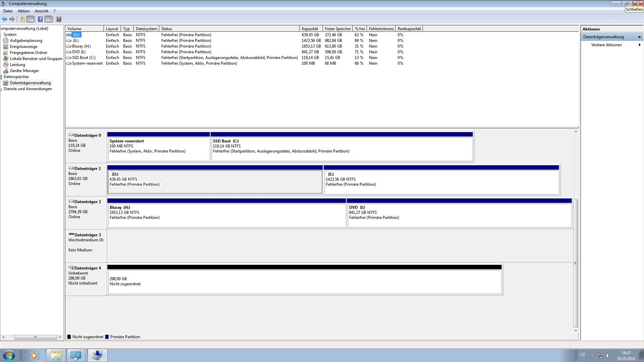
Task: Sort by Kapazität column header
Action: click(310, 29)
